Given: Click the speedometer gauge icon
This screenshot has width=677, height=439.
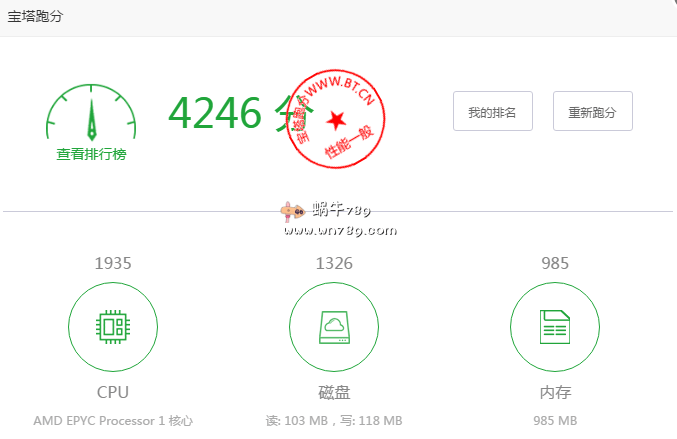Looking at the screenshot, I should coord(91,114).
